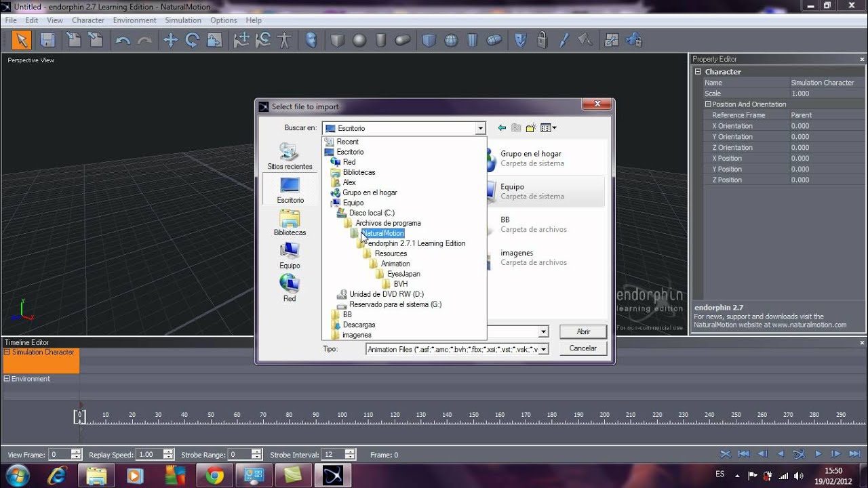Image resolution: width=868 pixels, height=488 pixels.
Task: Open the Character menu
Action: click(x=88, y=20)
